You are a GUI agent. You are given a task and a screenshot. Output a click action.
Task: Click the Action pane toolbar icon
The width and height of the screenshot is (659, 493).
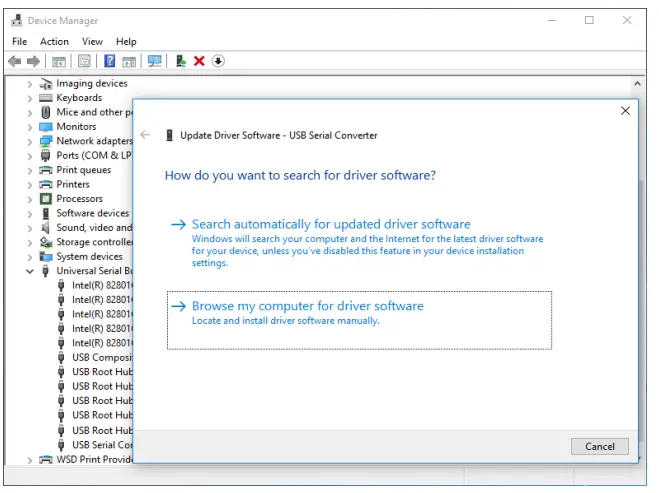129,62
